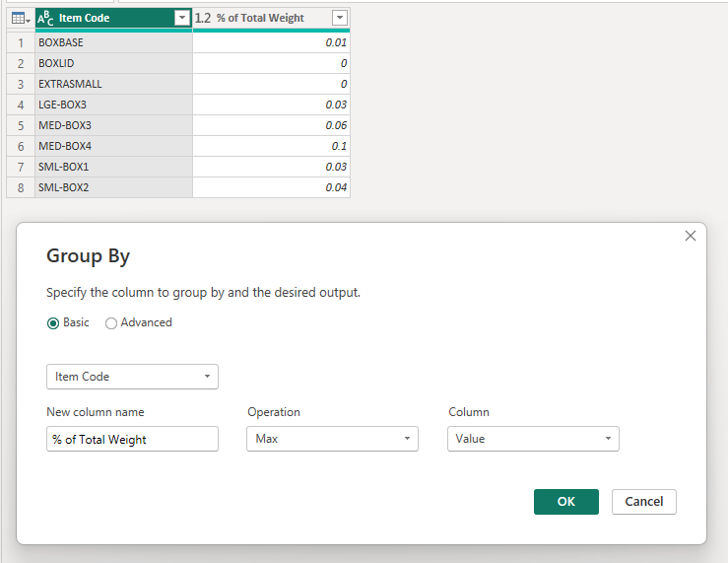Select the SML-BOX1 cell

click(x=113, y=167)
